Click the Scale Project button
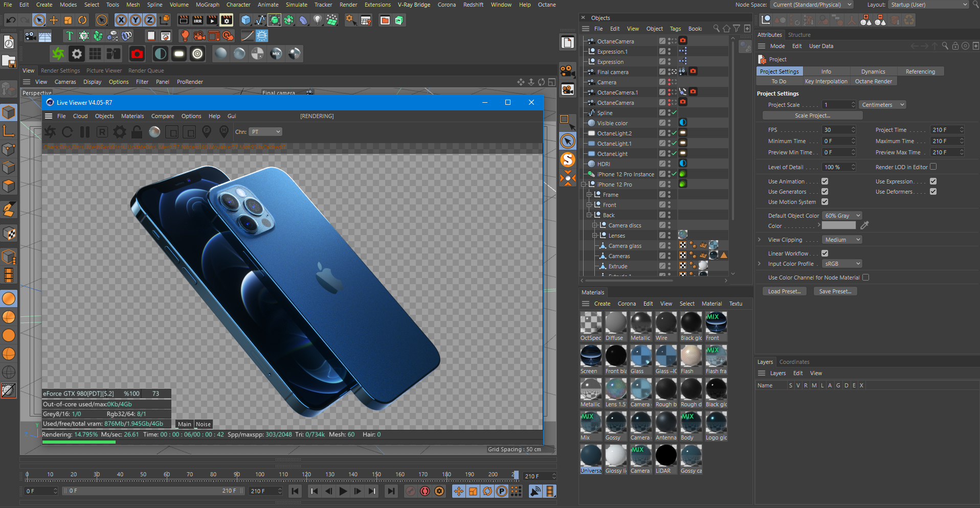The height and width of the screenshot is (508, 980). pos(812,116)
